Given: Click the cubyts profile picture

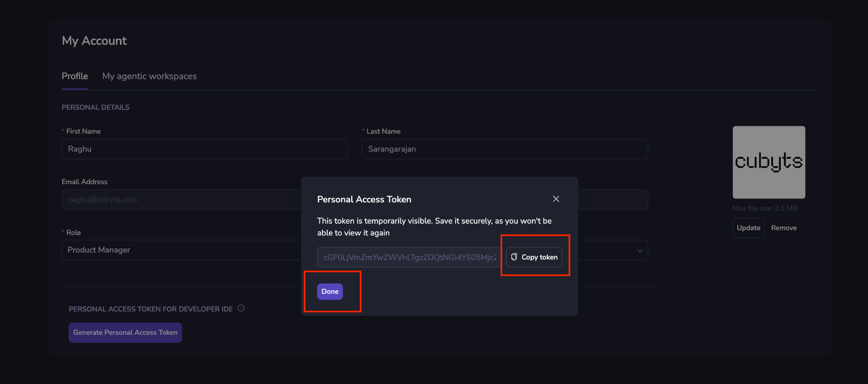Looking at the screenshot, I should (x=768, y=162).
